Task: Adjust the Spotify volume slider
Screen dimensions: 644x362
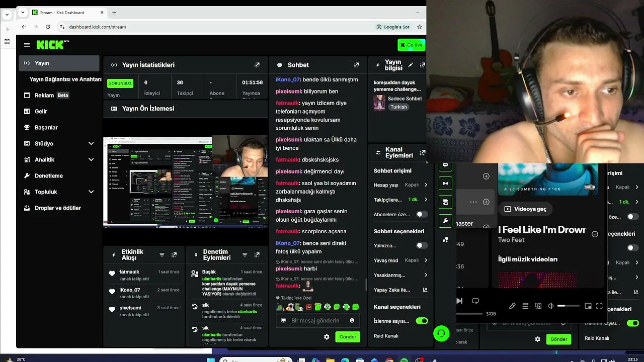Action: [x=568, y=306]
